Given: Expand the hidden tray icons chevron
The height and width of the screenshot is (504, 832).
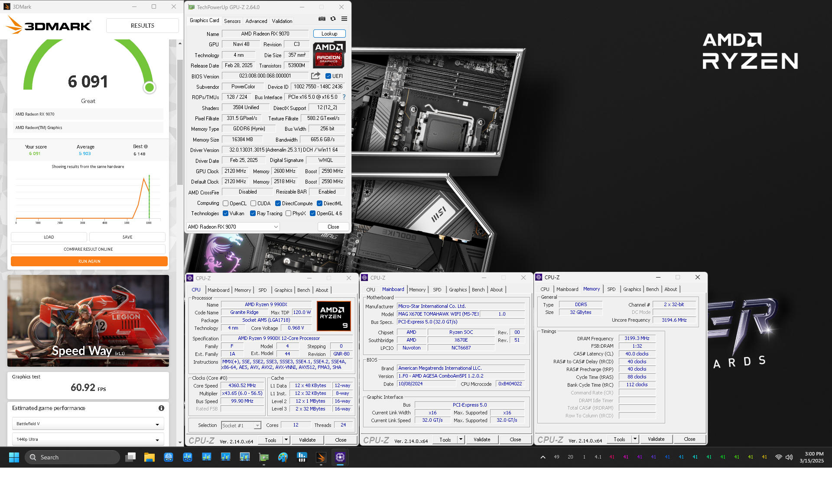Looking at the screenshot, I should coord(543,457).
